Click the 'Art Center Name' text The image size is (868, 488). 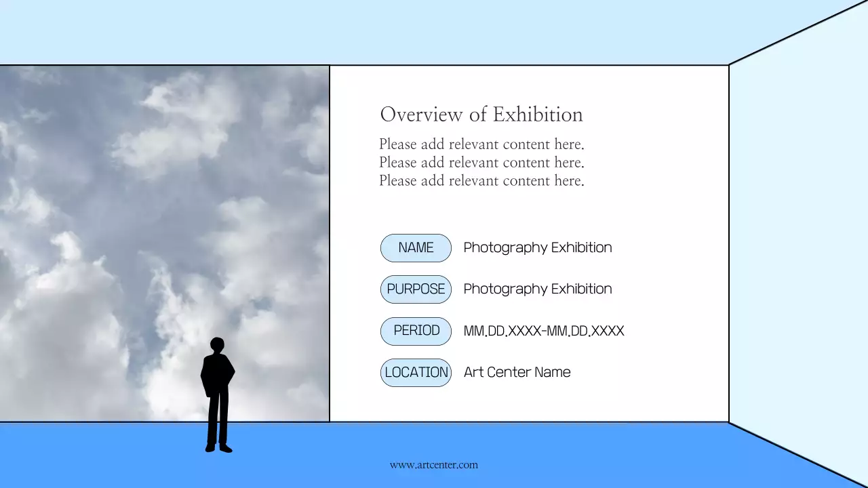(x=517, y=373)
